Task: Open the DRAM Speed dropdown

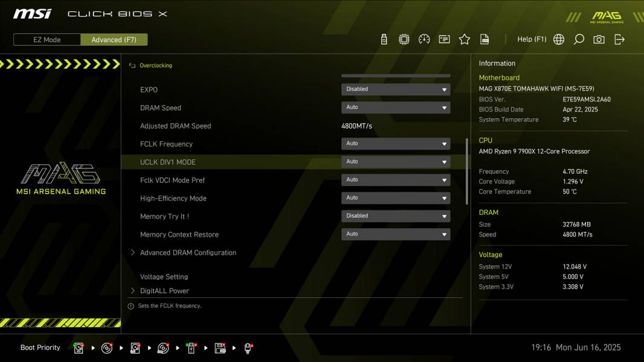Action: tap(396, 107)
